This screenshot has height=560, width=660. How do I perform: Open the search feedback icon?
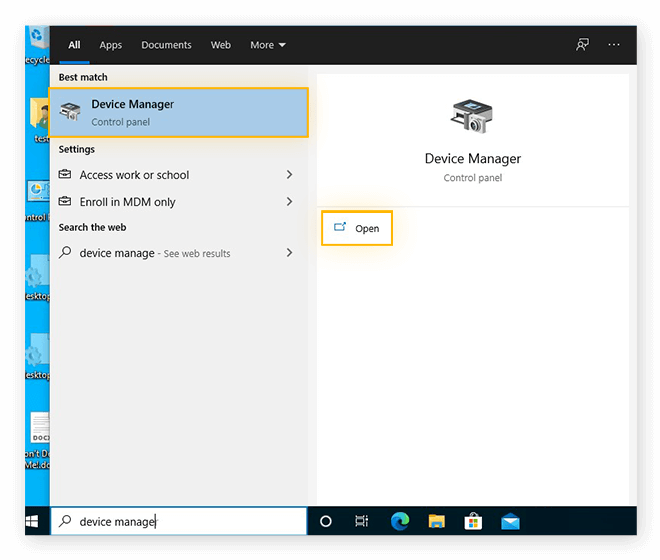[583, 45]
